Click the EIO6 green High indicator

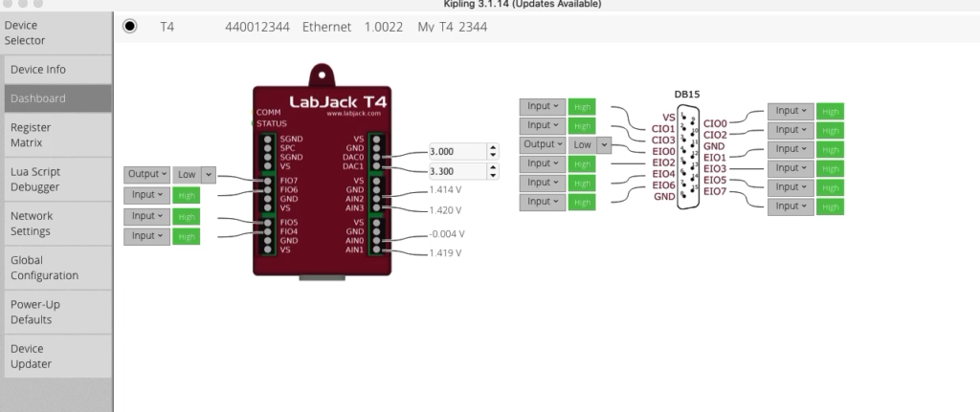tap(582, 203)
